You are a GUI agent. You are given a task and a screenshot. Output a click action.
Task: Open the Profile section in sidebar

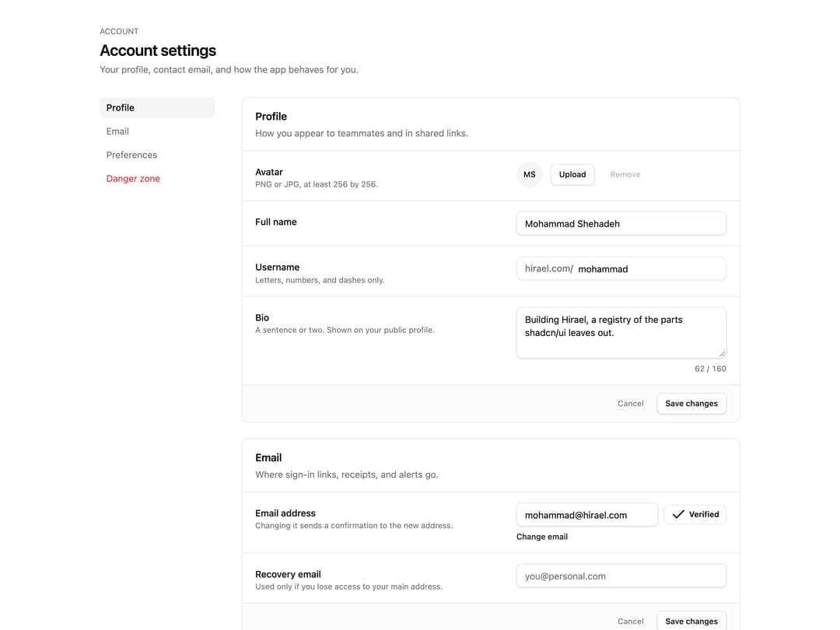tap(157, 107)
